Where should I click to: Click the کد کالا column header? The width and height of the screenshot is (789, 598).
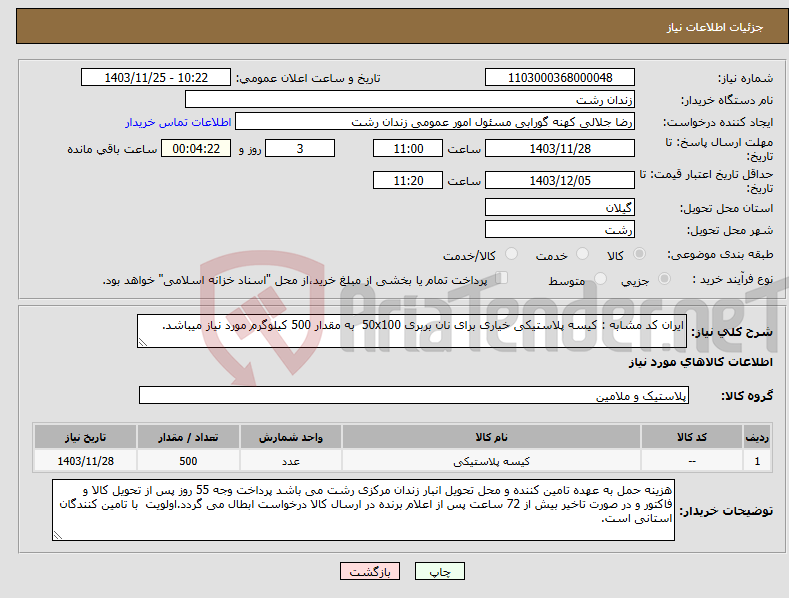692,437
